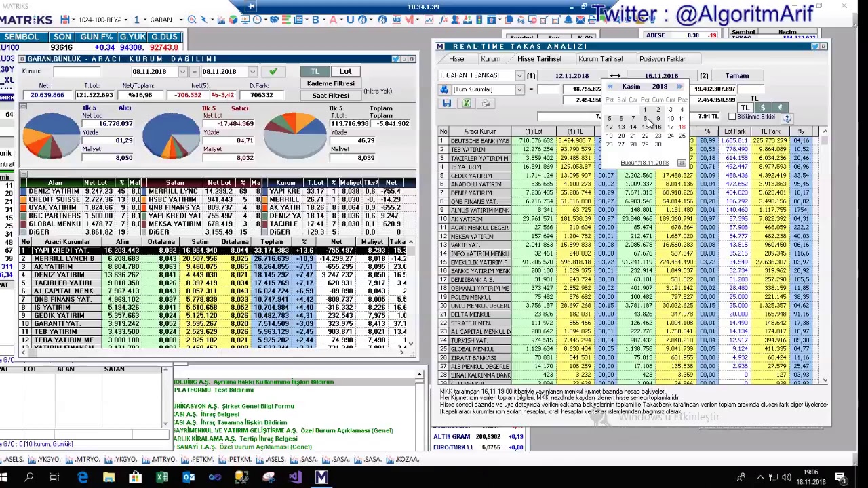This screenshot has height=488, width=868.
Task: Click the Aracı Kurum column header
Action: tap(480, 131)
